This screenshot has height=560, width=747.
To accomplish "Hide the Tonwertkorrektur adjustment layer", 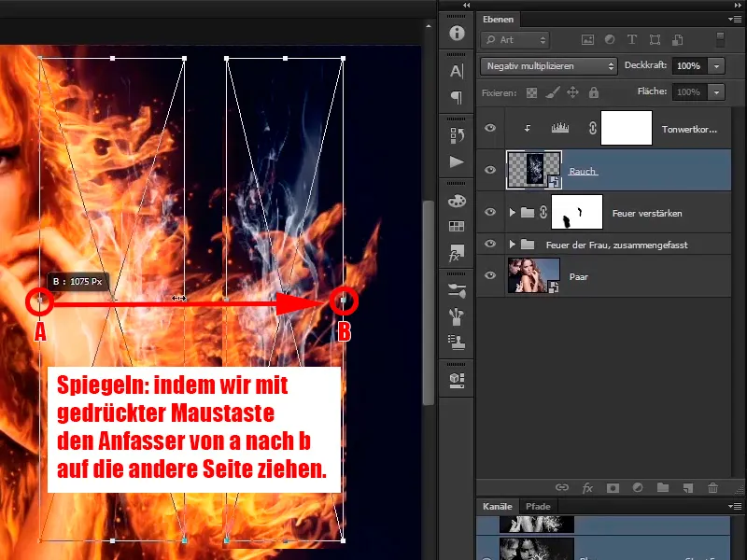I will pyautogui.click(x=490, y=128).
